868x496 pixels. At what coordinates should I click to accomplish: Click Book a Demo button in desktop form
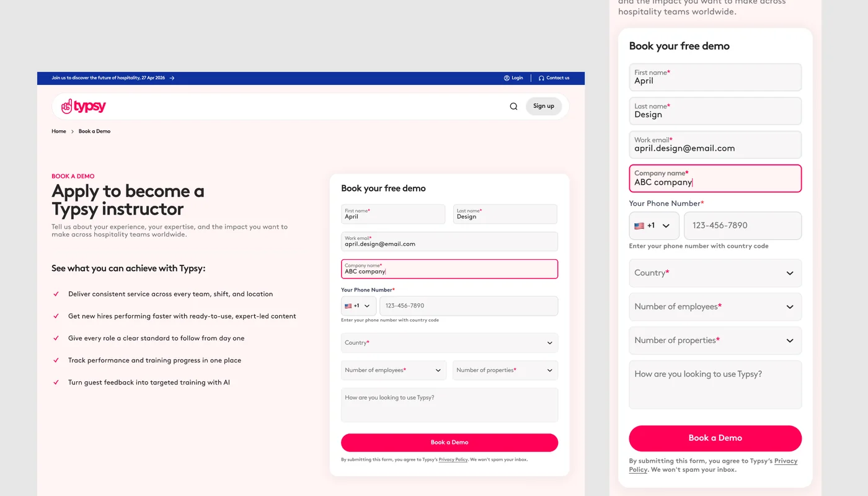point(449,443)
